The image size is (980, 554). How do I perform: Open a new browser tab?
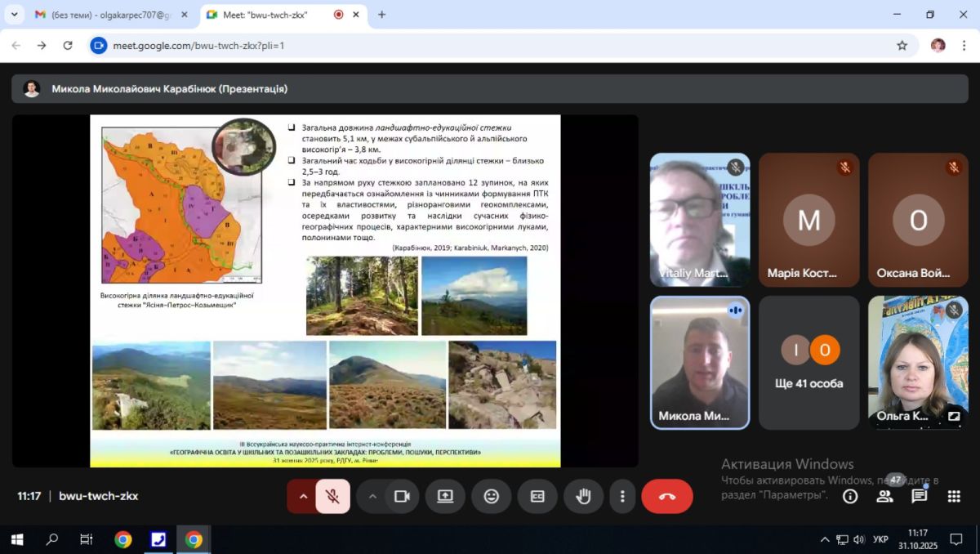(381, 15)
